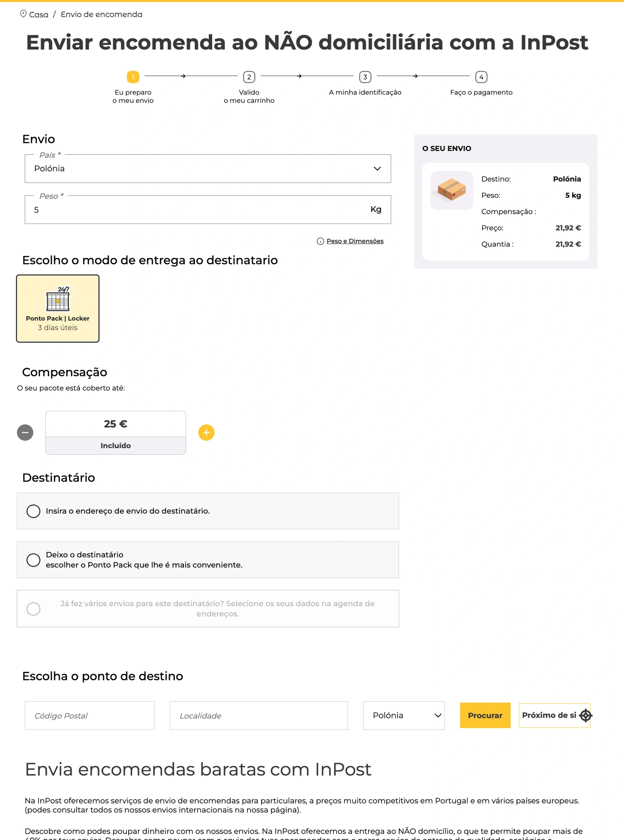Click the Próximo de si button
The image size is (624, 840).
click(554, 715)
